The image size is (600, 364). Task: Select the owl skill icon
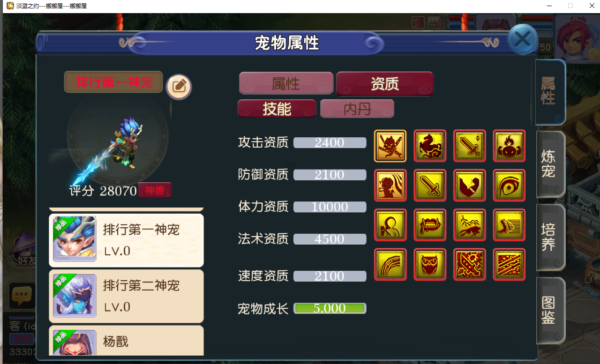pyautogui.click(x=430, y=265)
